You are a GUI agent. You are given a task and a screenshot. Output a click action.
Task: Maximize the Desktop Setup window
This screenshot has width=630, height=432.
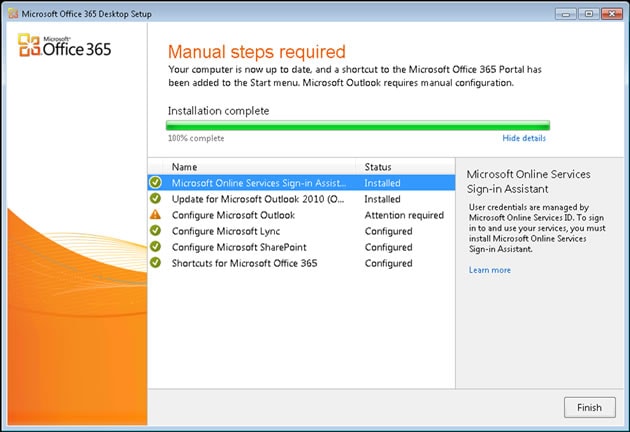click(x=589, y=14)
